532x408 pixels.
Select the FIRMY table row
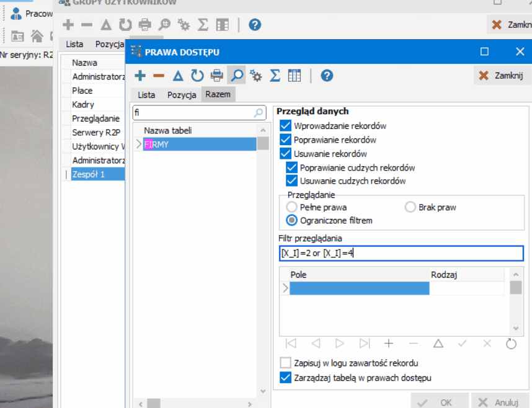pos(200,144)
